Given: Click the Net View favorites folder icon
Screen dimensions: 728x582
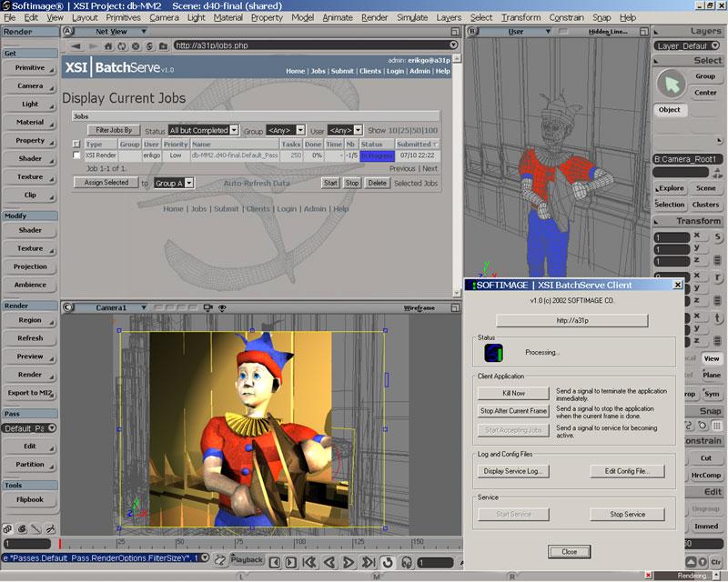Looking at the screenshot, I should tap(164, 46).
